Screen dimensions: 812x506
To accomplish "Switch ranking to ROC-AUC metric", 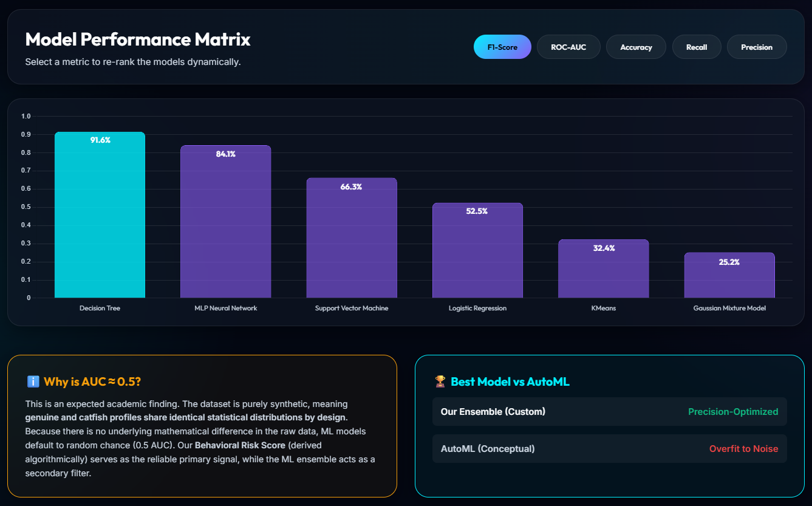I will pos(568,47).
